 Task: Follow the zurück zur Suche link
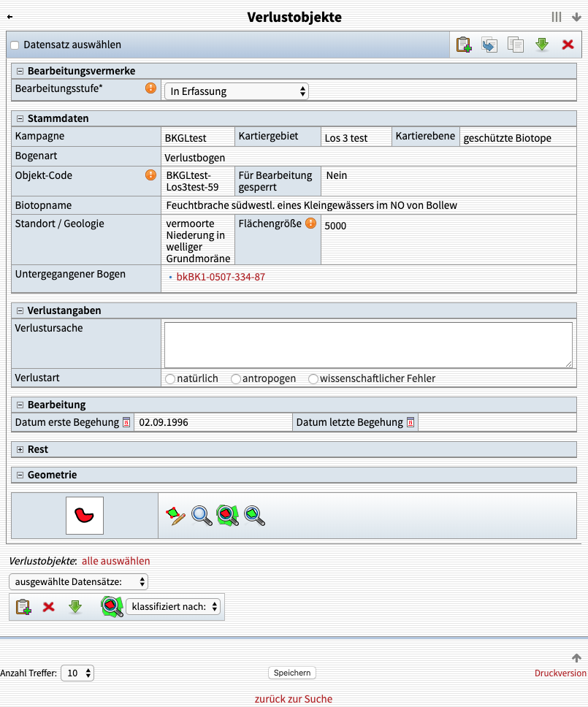click(293, 699)
